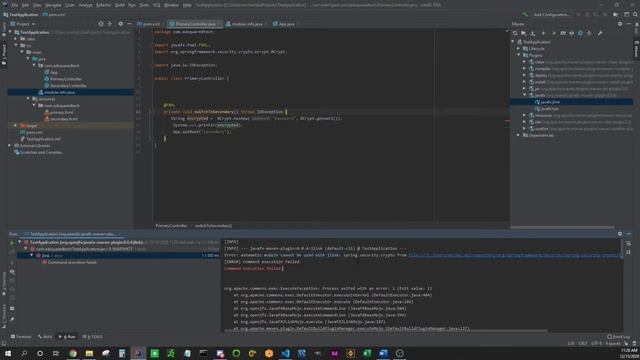Open the File menu
The height and width of the screenshot is (360, 640).
(15, 5)
